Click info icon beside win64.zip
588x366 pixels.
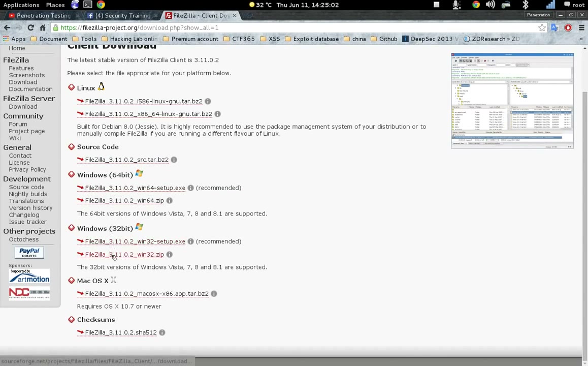tap(170, 200)
